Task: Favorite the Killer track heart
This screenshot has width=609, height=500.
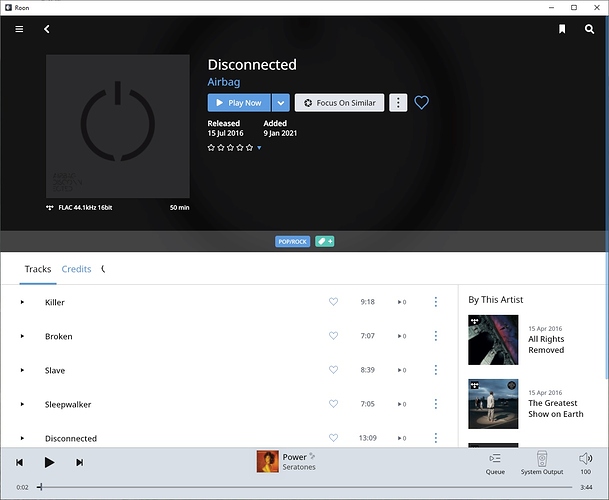Action: coord(333,301)
